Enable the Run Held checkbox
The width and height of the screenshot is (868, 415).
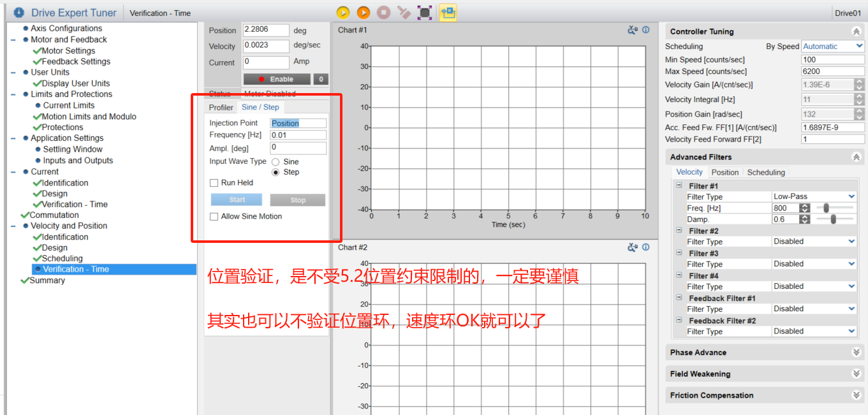[214, 182]
